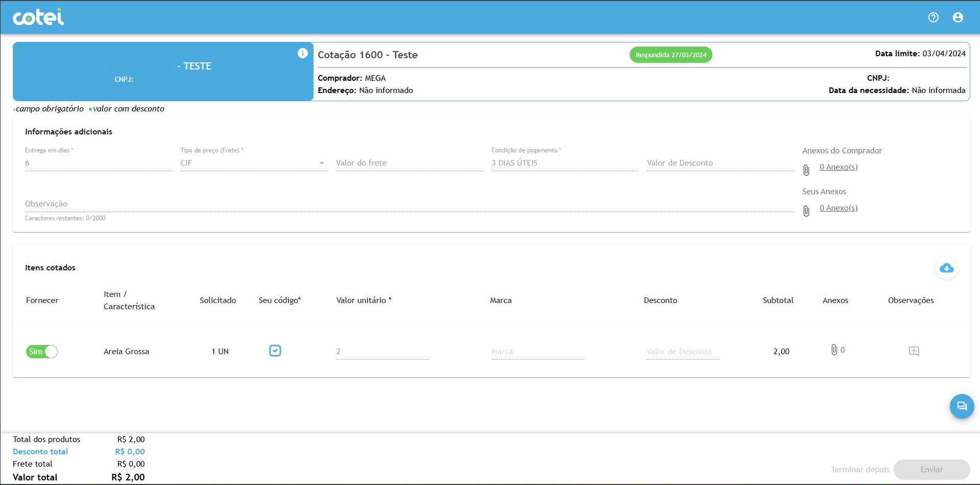The image size is (980, 485).
Task: Click the 2,00 subtotal value
Action: coord(781,352)
